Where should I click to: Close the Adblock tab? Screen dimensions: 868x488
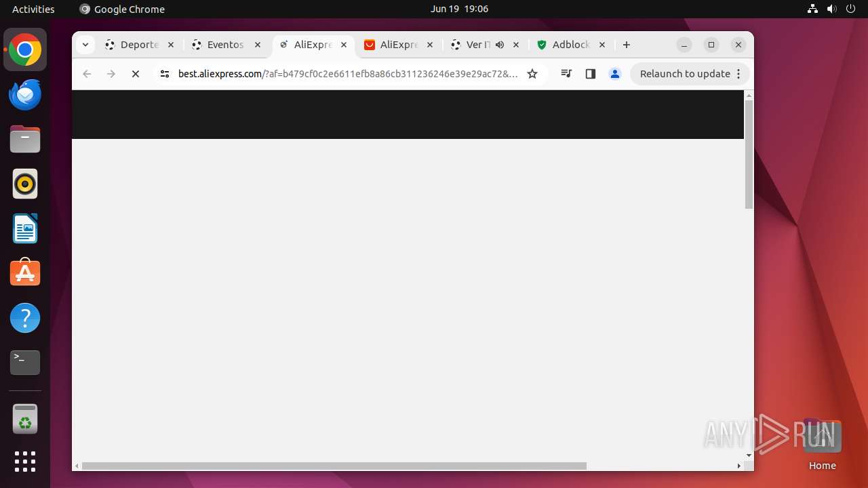pos(602,45)
